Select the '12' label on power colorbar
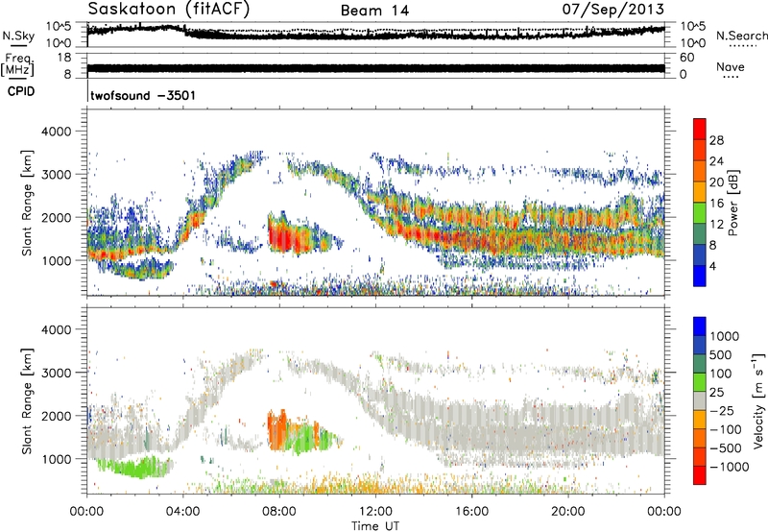Viewport: 768px width, 532px height. [x=716, y=225]
